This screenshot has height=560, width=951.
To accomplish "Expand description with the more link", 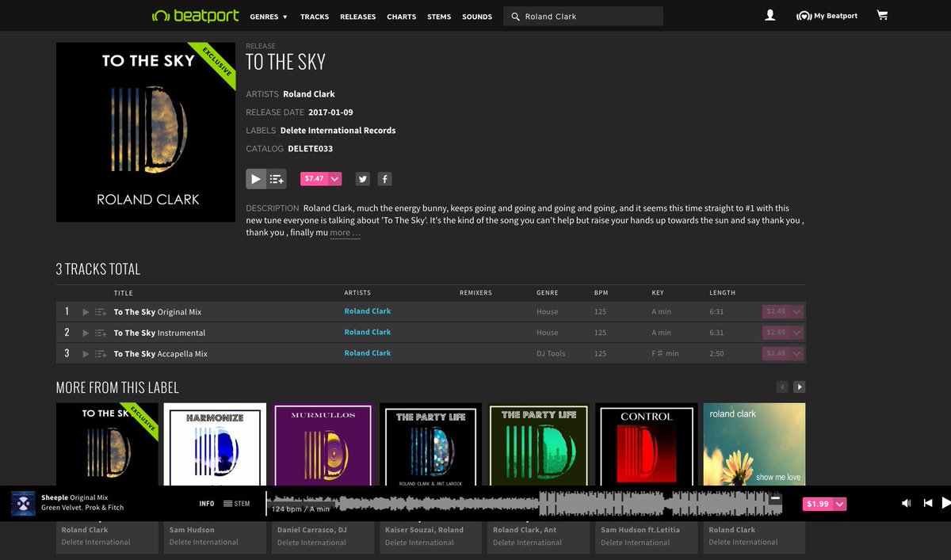I will click(345, 233).
